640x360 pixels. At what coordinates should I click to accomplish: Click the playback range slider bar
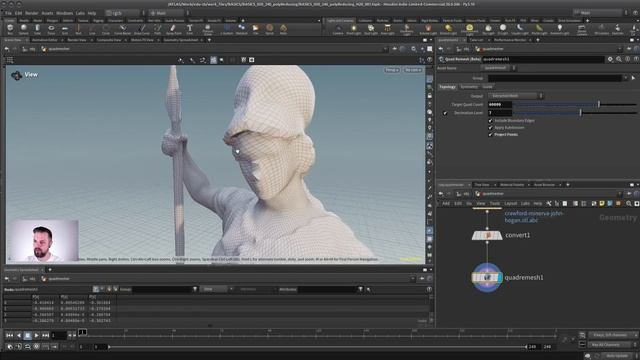click(318, 347)
